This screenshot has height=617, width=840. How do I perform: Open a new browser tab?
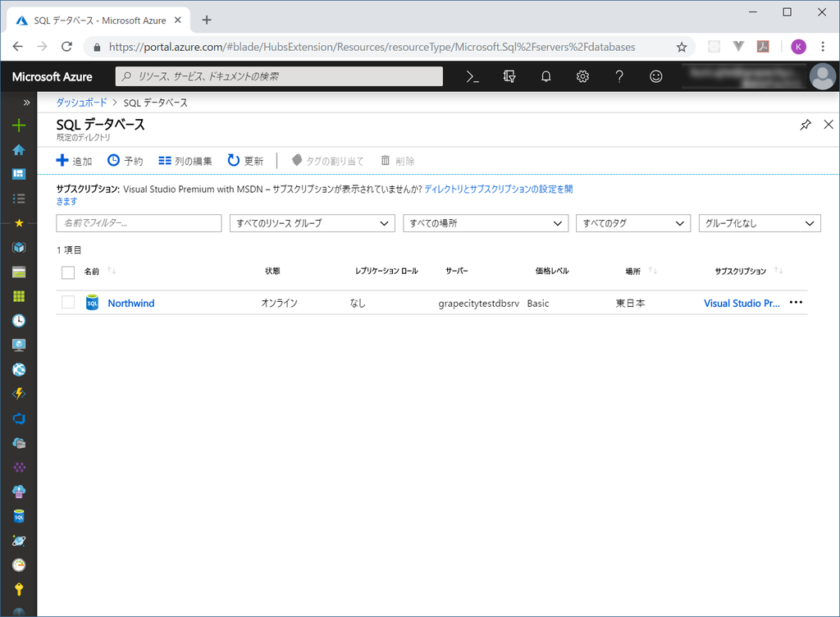point(206,20)
